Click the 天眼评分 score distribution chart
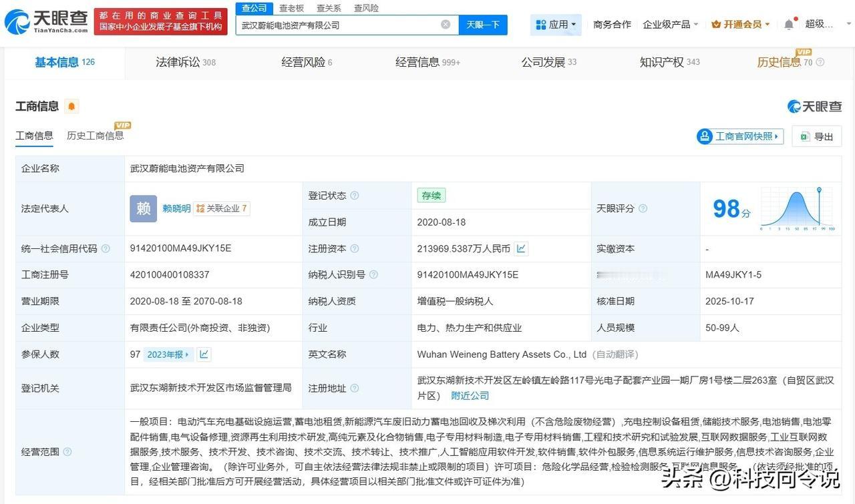This screenshot has height=504, width=855. (797, 209)
